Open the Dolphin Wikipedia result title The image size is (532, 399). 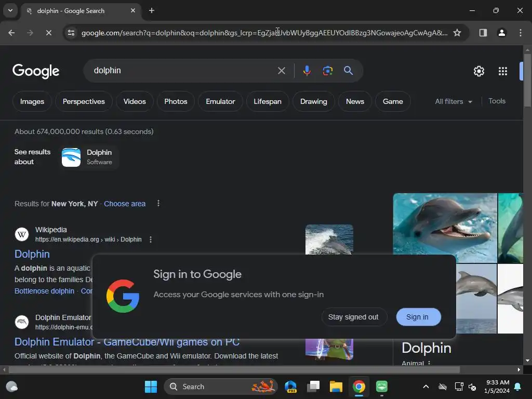point(32,254)
